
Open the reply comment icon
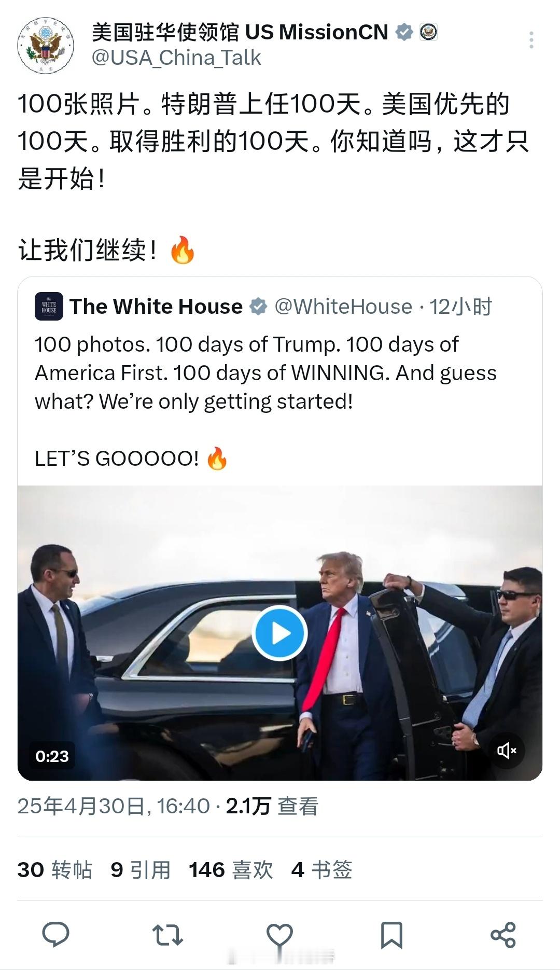pyautogui.click(x=55, y=935)
